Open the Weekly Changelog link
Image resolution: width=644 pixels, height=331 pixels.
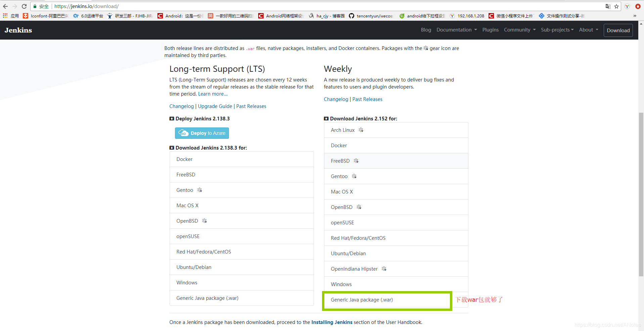[336, 99]
